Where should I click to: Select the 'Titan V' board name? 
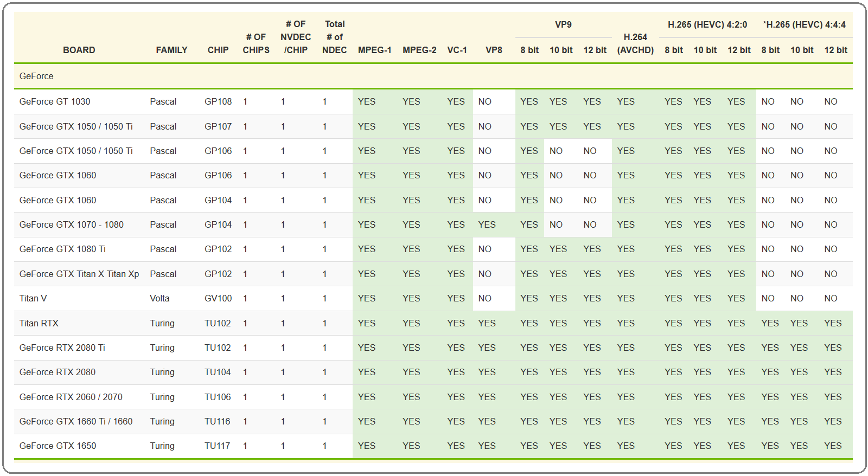33,298
